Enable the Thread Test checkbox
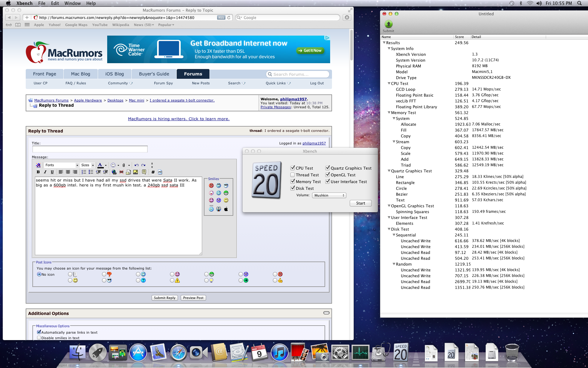Viewport: 588px width, 368px height. [292, 175]
